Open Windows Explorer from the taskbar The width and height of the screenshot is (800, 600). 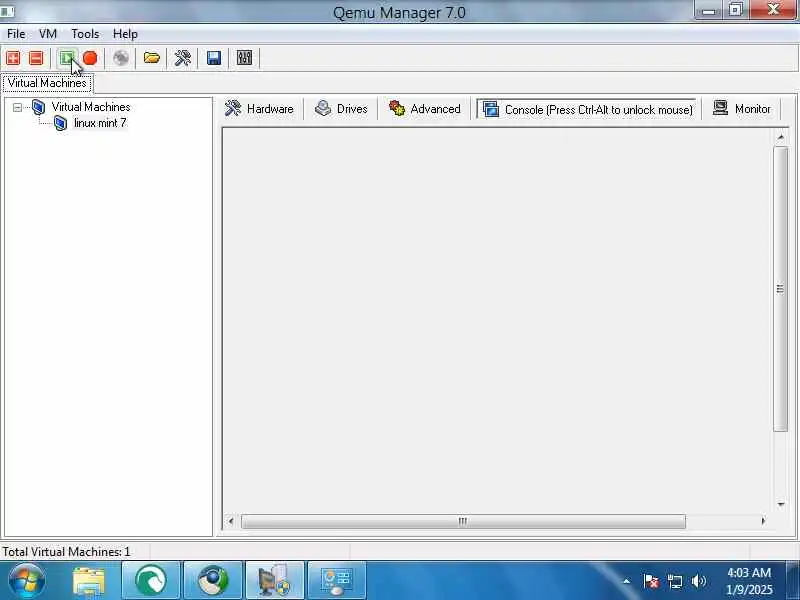pyautogui.click(x=89, y=581)
